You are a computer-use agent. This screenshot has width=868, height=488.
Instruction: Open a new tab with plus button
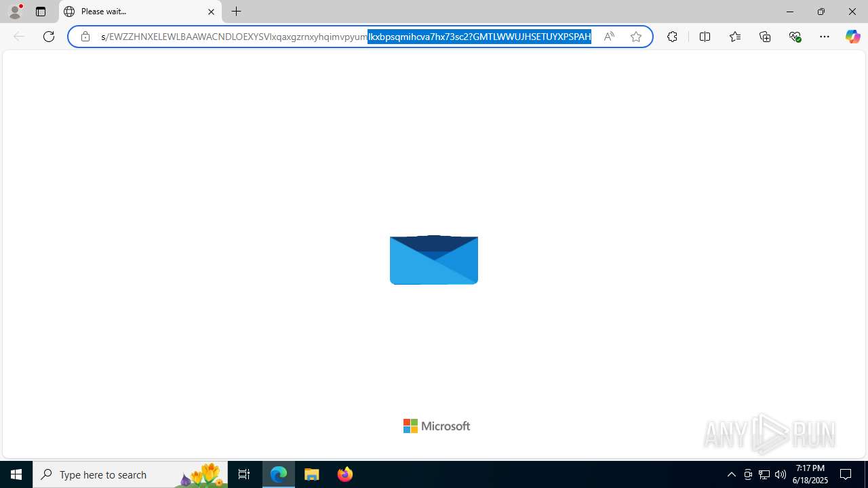(237, 12)
